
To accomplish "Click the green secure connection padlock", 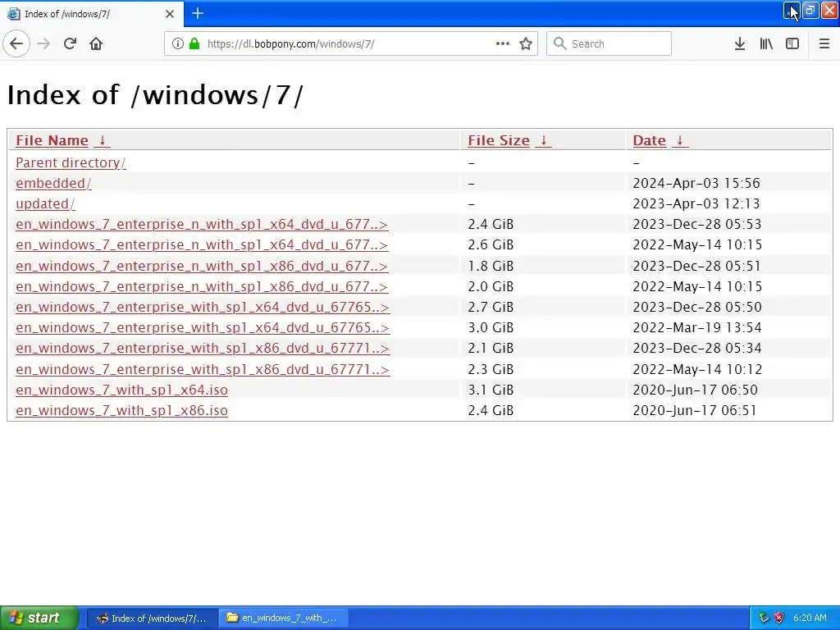I will pyautogui.click(x=194, y=43).
